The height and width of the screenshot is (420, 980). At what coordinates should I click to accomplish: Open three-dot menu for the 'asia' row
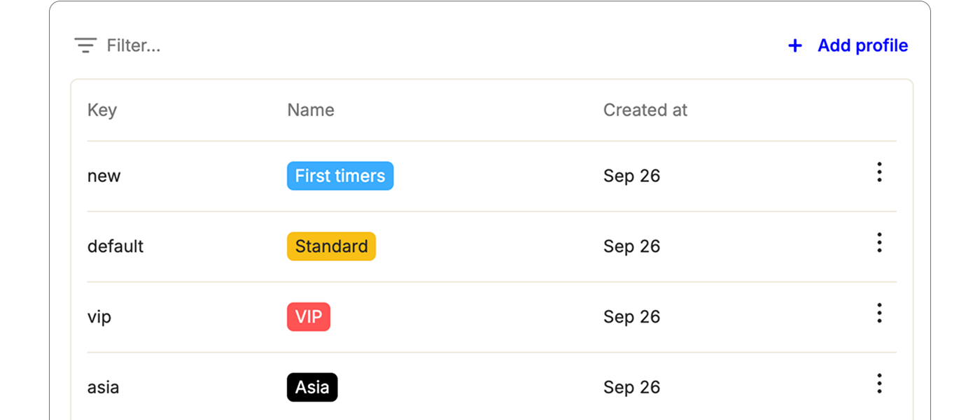tap(879, 384)
